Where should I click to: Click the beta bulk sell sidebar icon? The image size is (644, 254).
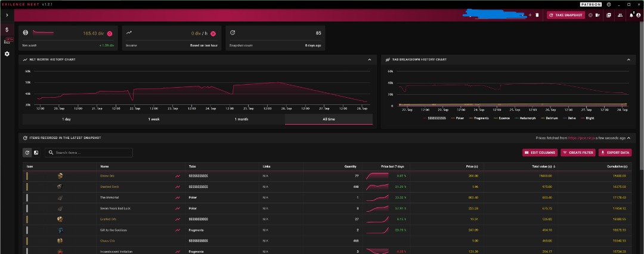[x=8, y=41]
